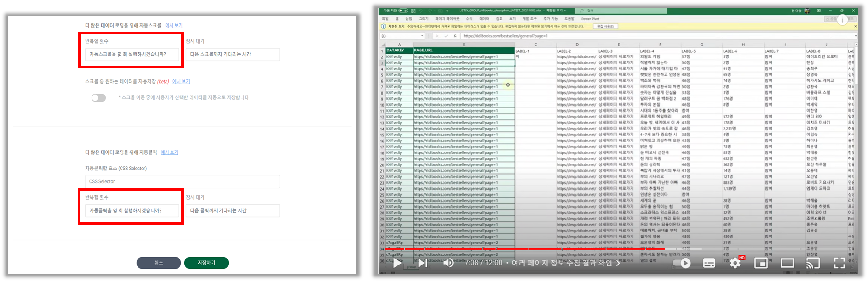Switch to miniplayer mode
This screenshot has width=868, height=282.
[761, 263]
